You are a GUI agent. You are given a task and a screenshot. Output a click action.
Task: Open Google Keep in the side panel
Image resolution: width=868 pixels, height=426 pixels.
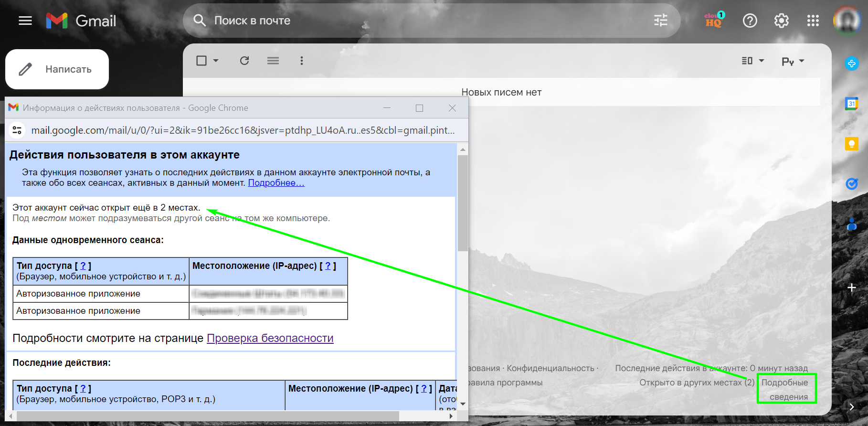pos(851,143)
